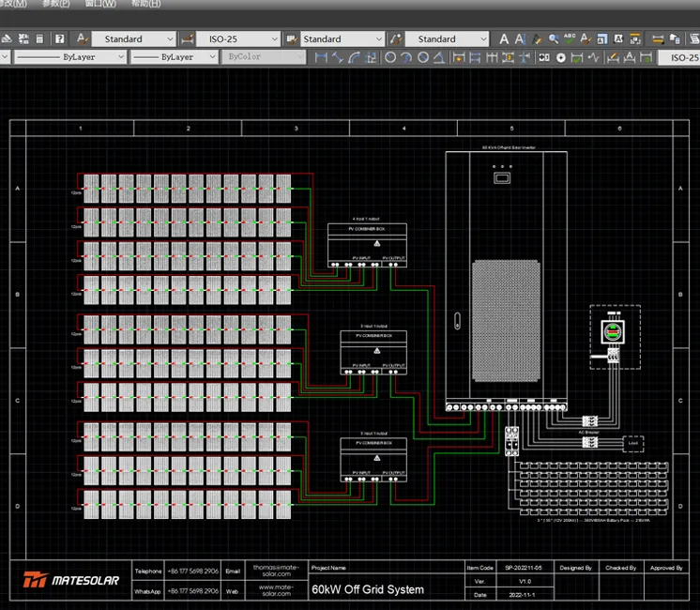Click the www.mate-solar.com web address text
This screenshot has height=610, width=700.
click(x=275, y=590)
